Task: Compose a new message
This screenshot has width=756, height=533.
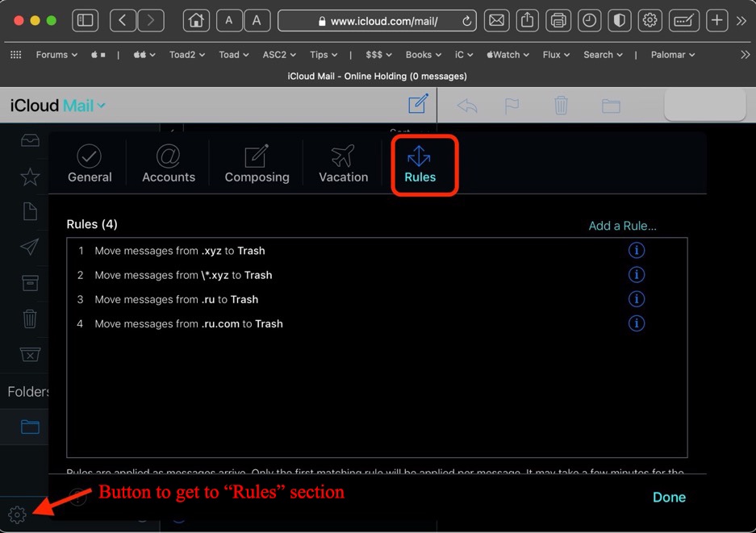Action: (418, 103)
